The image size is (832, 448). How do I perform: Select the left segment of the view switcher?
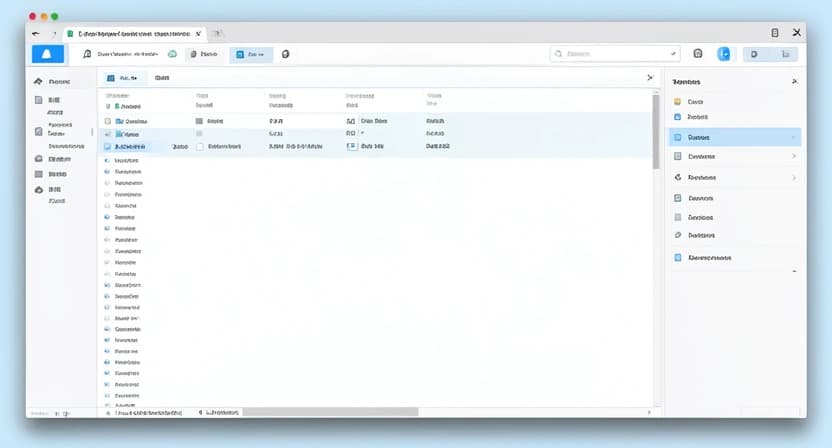755,54
